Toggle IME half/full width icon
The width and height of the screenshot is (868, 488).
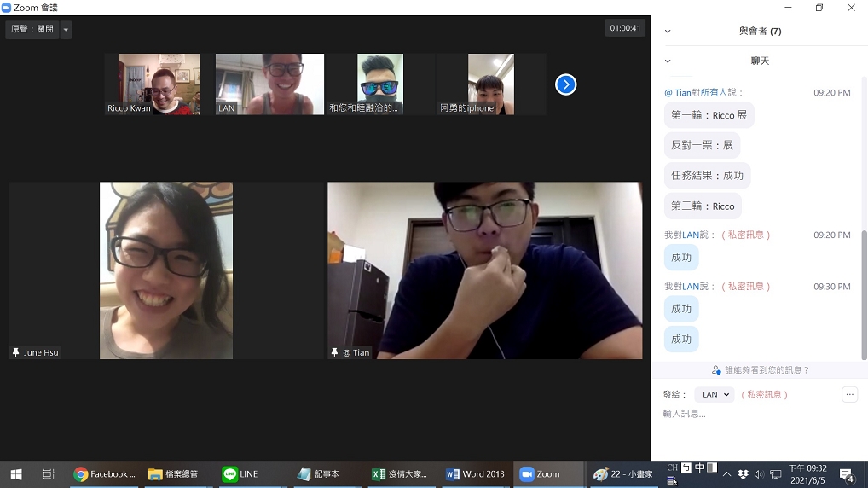(712, 468)
